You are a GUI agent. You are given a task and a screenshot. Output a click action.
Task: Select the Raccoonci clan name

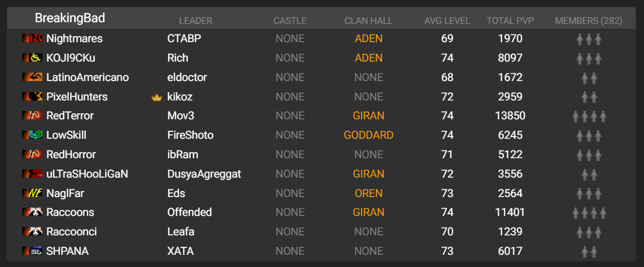(x=72, y=231)
